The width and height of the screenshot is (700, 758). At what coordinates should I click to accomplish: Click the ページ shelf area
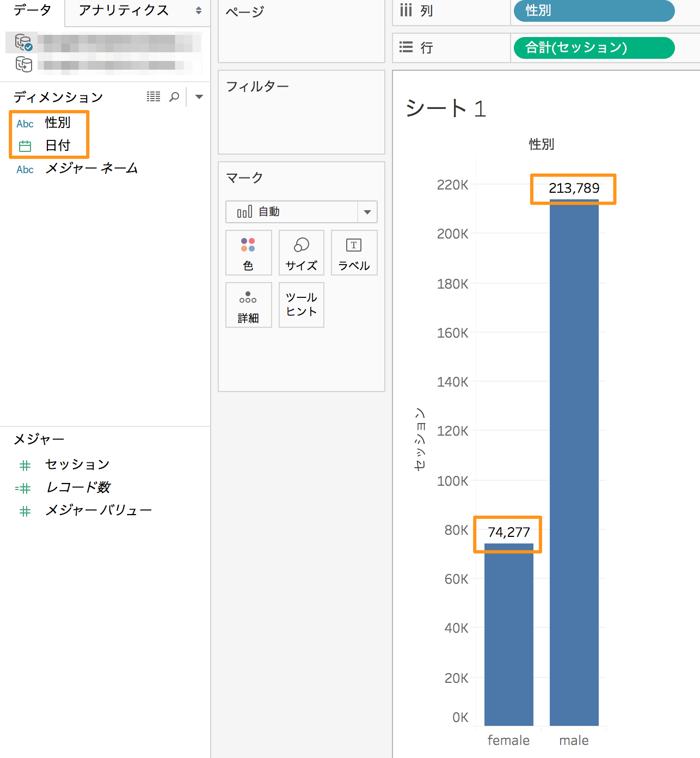[x=302, y=31]
